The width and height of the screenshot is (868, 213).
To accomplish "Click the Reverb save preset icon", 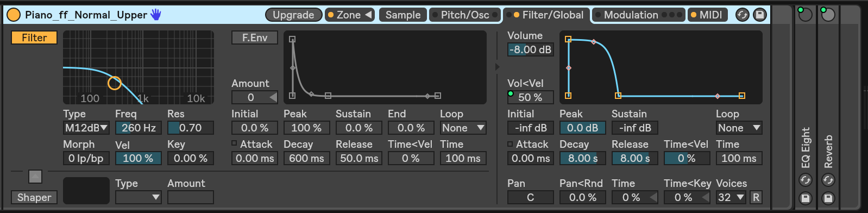I will coord(828,198).
